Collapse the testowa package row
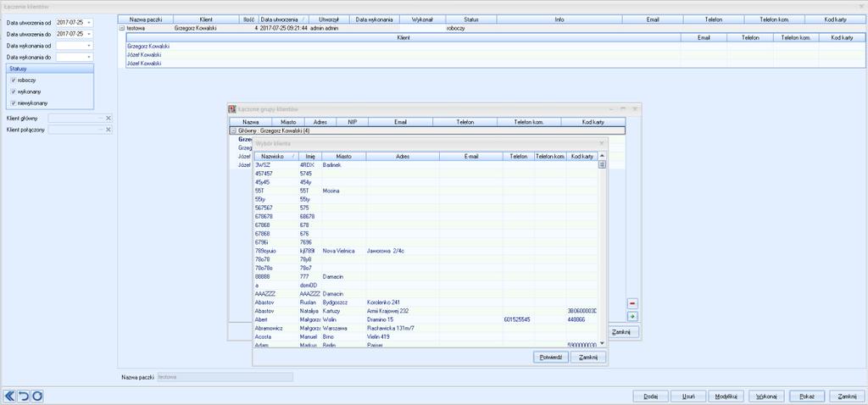Screen dimensions: 868x405 pyautogui.click(x=122, y=28)
